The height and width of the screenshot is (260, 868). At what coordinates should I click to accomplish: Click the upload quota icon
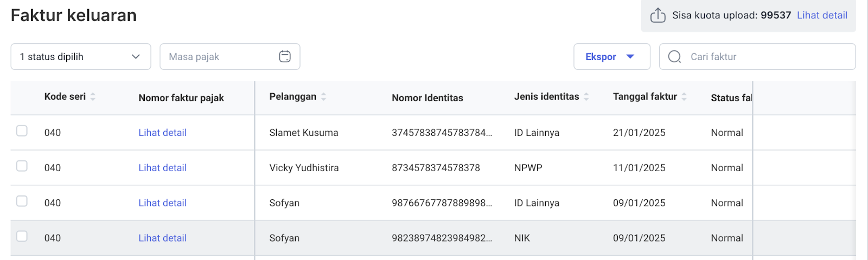tap(658, 15)
